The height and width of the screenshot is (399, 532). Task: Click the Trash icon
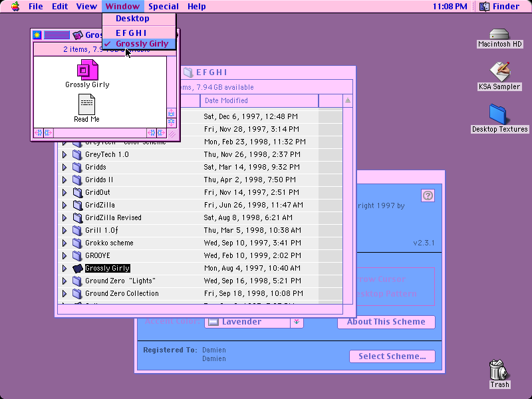[x=499, y=370]
